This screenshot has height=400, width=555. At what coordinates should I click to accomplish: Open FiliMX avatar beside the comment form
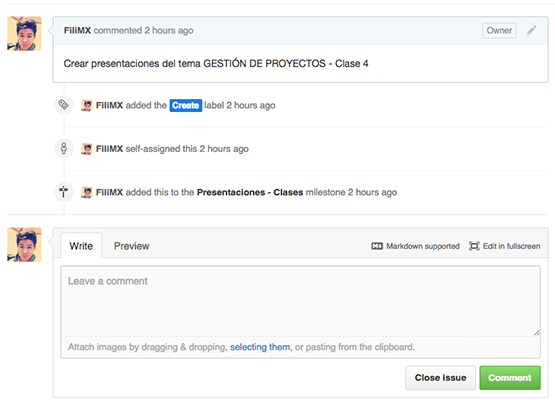[x=24, y=244]
